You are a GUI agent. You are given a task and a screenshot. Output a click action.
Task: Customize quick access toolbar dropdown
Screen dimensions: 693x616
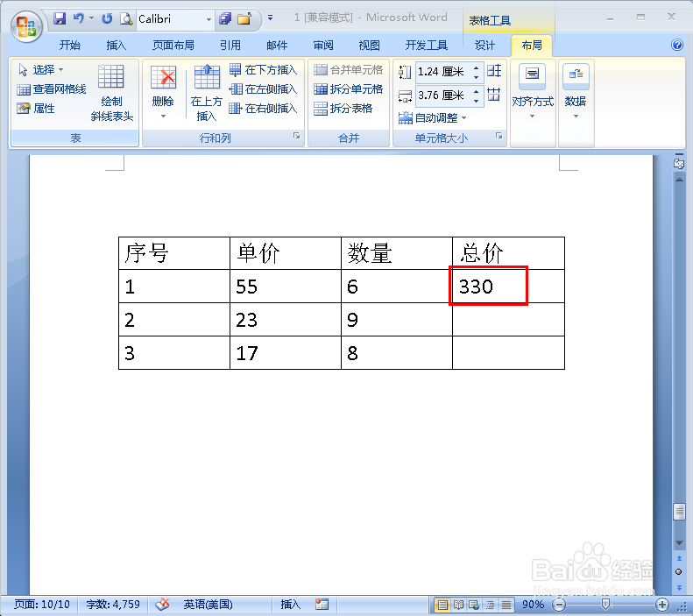click(x=270, y=18)
